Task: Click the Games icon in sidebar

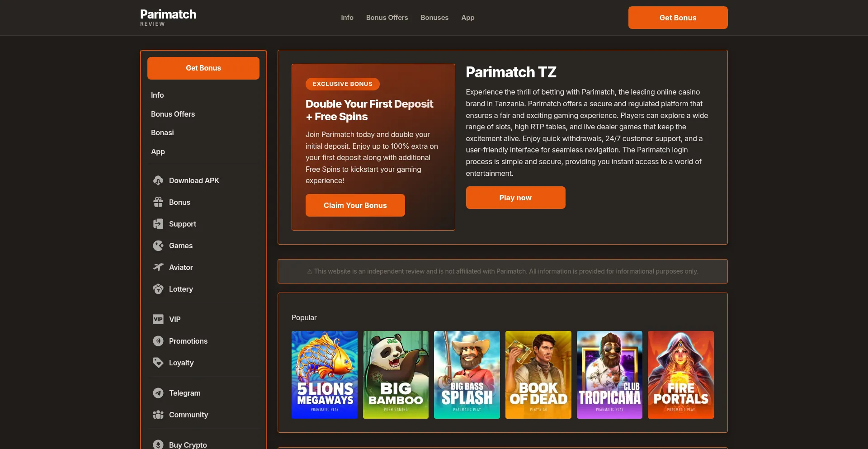Action: coord(158,246)
